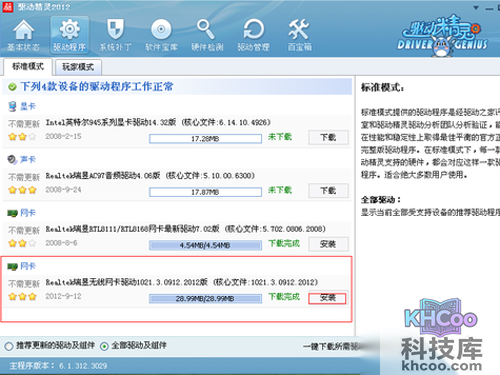Screen dimensions: 500x375
Task: Click the 全部驱动: help heading
Action: point(381,200)
